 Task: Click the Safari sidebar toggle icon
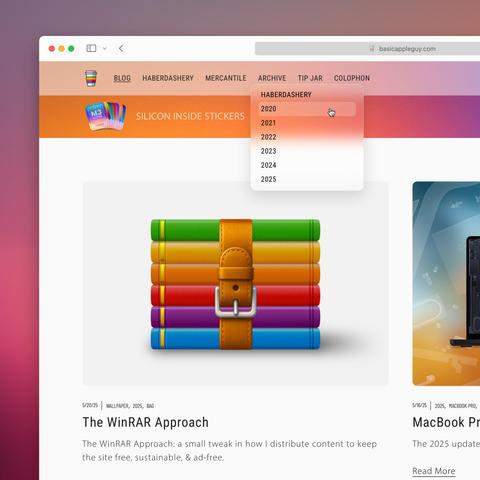91,48
